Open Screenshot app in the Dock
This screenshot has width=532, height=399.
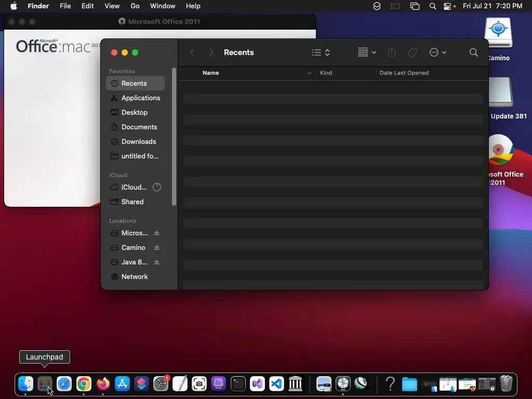(199, 384)
